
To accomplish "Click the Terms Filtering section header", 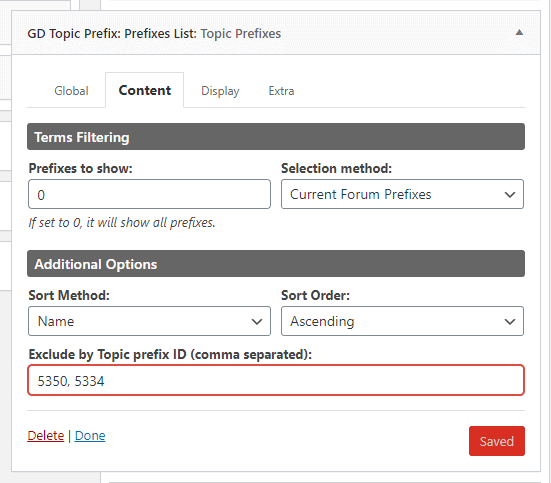I will coord(276,136).
